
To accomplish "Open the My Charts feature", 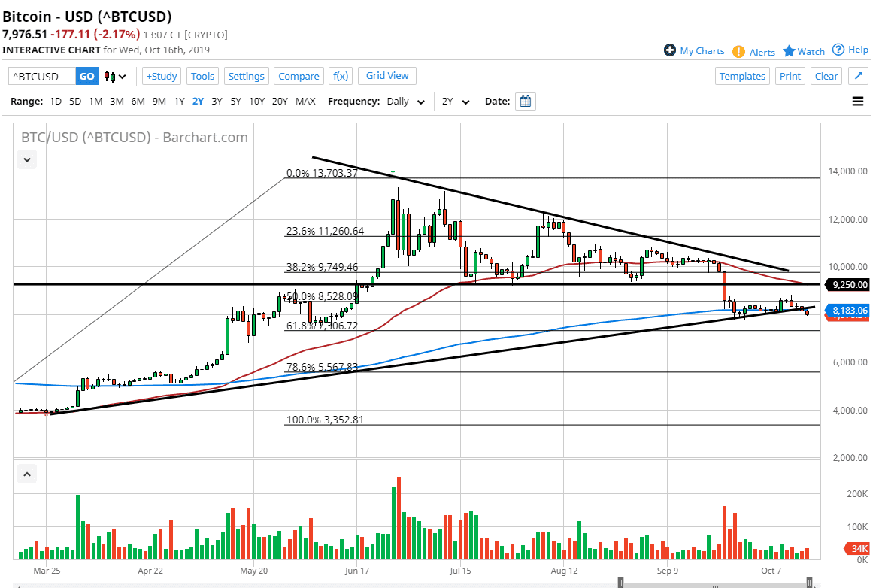I will coord(693,50).
